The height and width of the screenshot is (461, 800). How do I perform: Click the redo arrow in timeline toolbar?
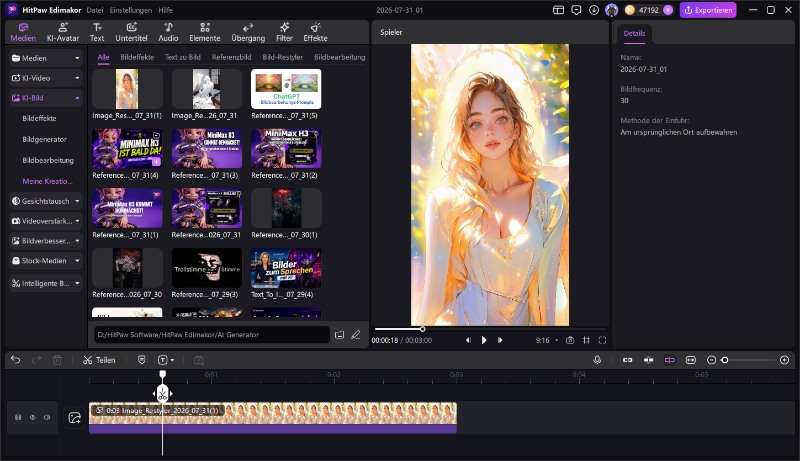tap(36, 360)
